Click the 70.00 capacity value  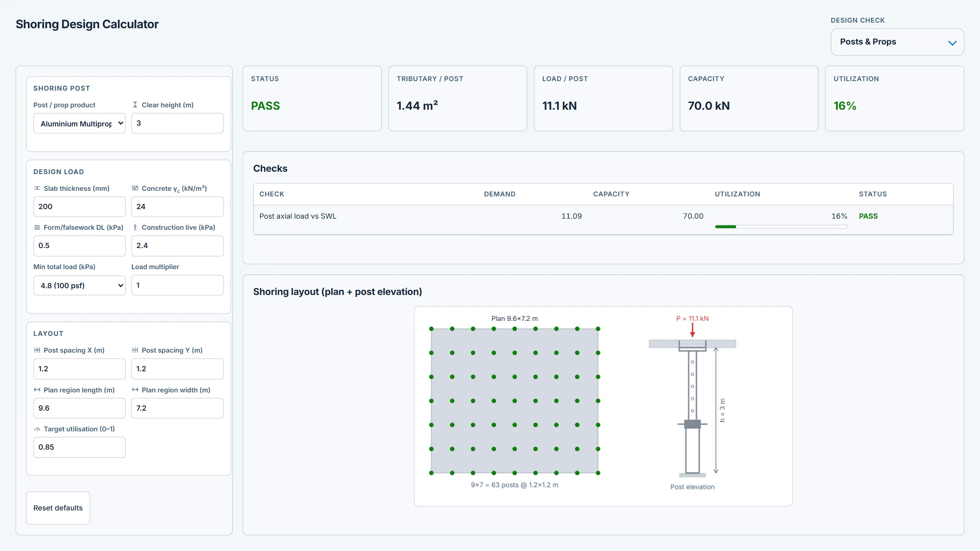tap(693, 216)
